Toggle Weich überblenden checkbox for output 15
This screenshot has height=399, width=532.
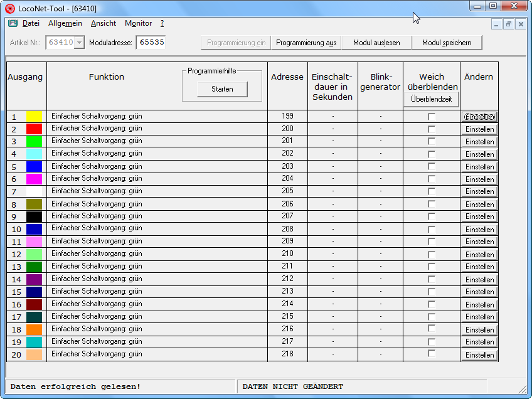(x=432, y=292)
